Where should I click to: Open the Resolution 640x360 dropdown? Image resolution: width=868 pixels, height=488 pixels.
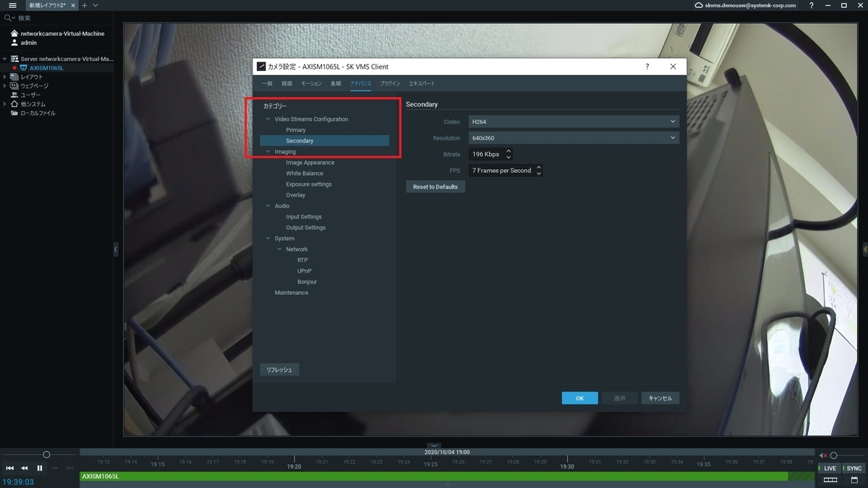click(574, 138)
